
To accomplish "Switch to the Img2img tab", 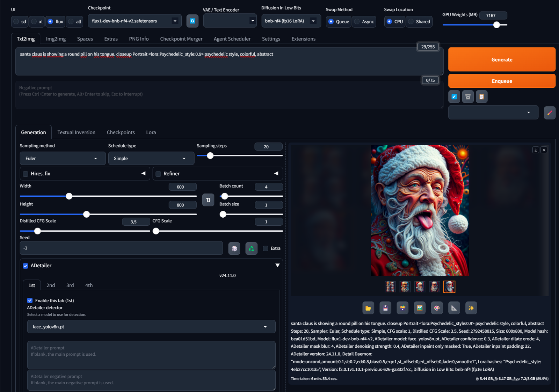I will coord(56,39).
